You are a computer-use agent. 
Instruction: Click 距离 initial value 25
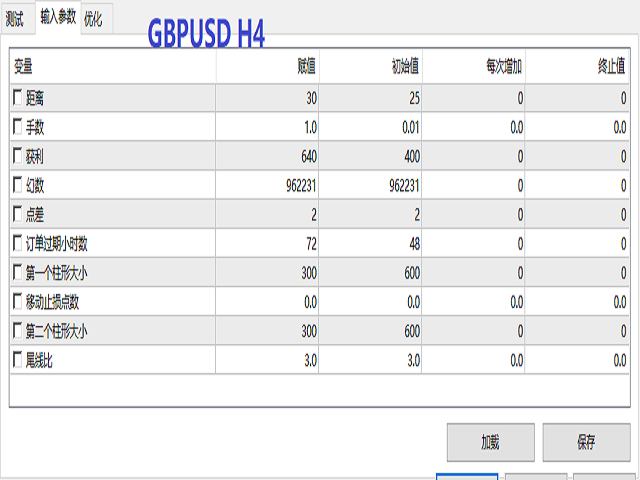tap(371, 98)
